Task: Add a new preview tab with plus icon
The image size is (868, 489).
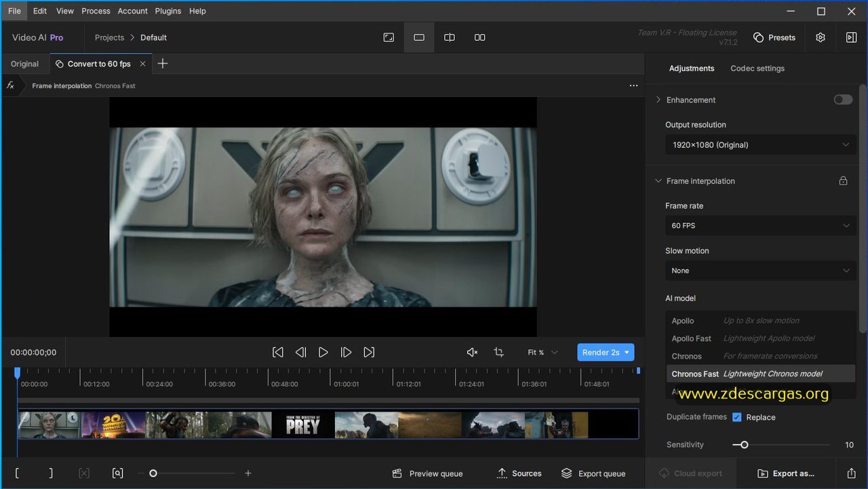Action: 163,64
